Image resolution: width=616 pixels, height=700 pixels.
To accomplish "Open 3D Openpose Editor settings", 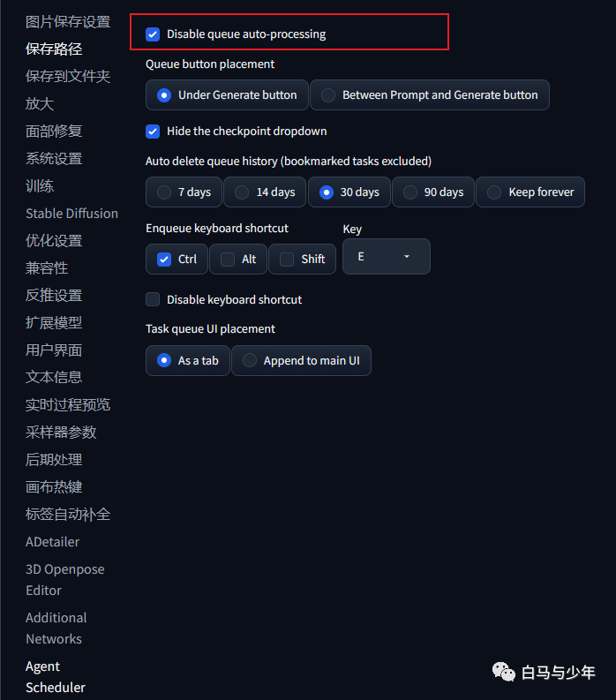I will coord(64,580).
